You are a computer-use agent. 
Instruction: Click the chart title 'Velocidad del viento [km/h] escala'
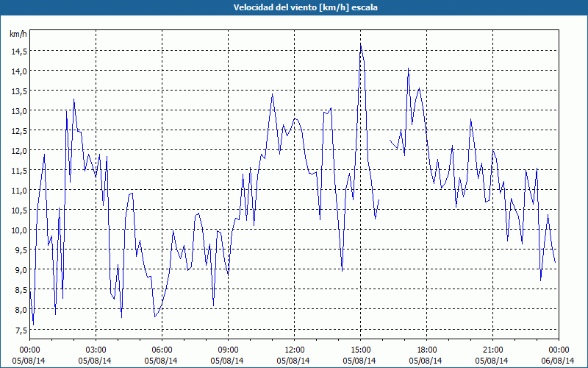pos(305,7)
